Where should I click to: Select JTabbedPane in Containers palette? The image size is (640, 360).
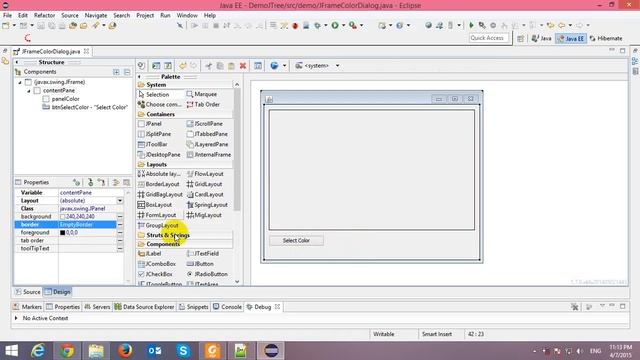(x=207, y=134)
